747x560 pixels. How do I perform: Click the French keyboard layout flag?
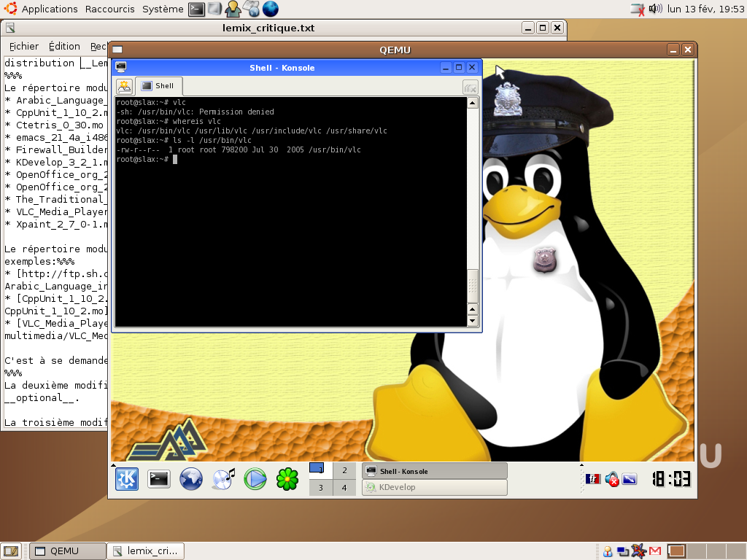pos(592,479)
